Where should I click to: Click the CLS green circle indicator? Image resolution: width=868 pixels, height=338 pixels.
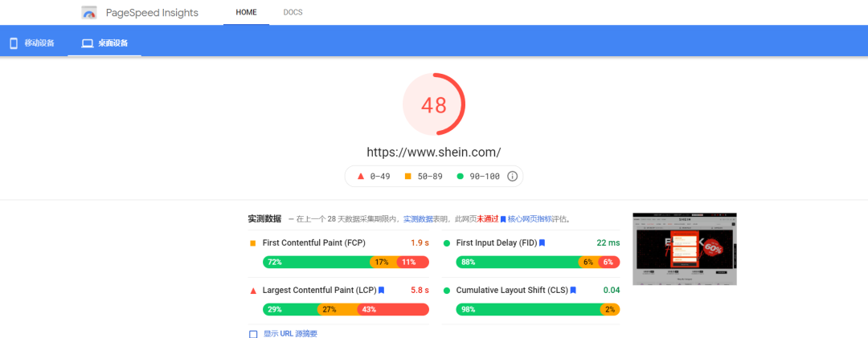(447, 290)
